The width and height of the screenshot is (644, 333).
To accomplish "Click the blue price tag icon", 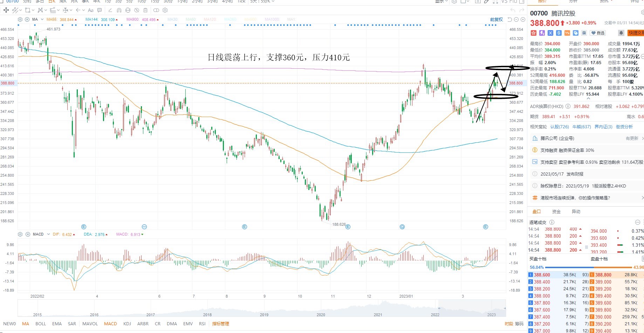I will (x=576, y=33).
